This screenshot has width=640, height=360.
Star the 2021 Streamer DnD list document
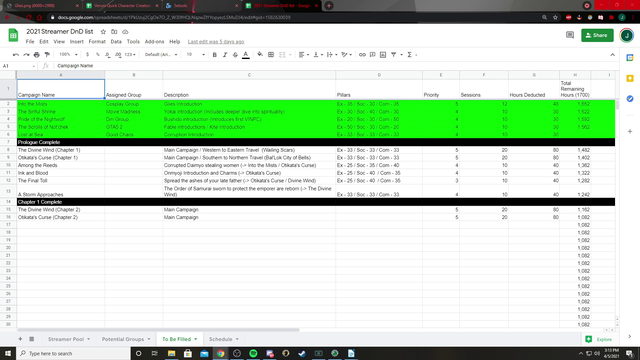click(103, 32)
